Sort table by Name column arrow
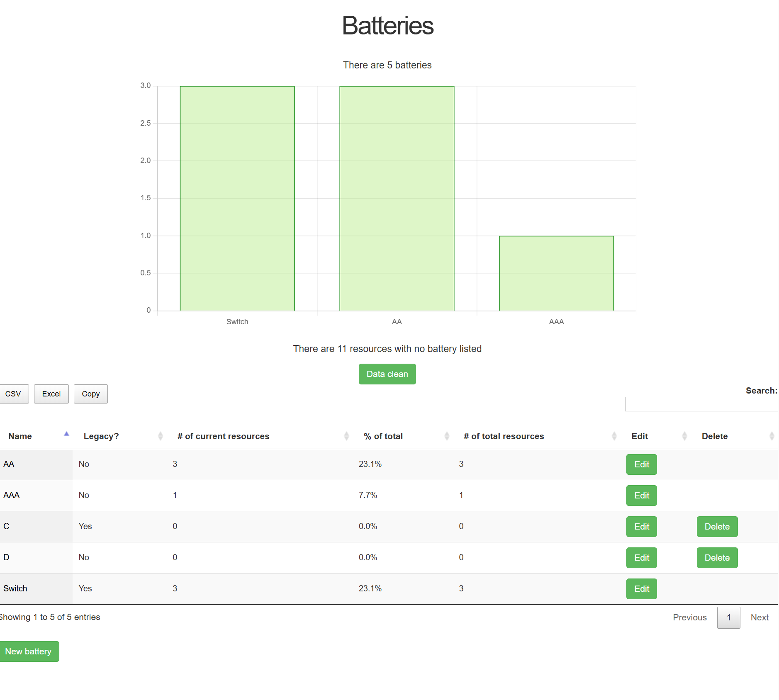 tap(66, 434)
